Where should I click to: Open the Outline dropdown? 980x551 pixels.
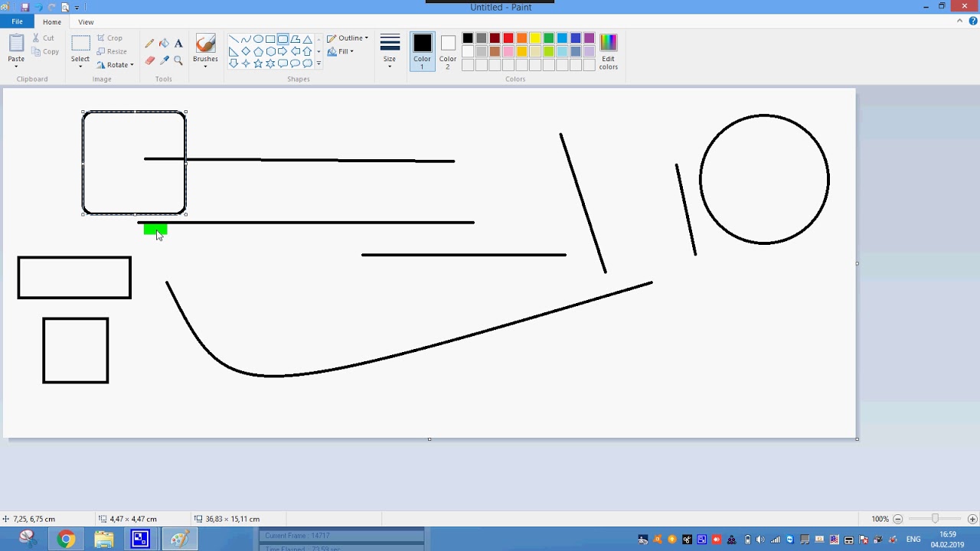pos(348,38)
